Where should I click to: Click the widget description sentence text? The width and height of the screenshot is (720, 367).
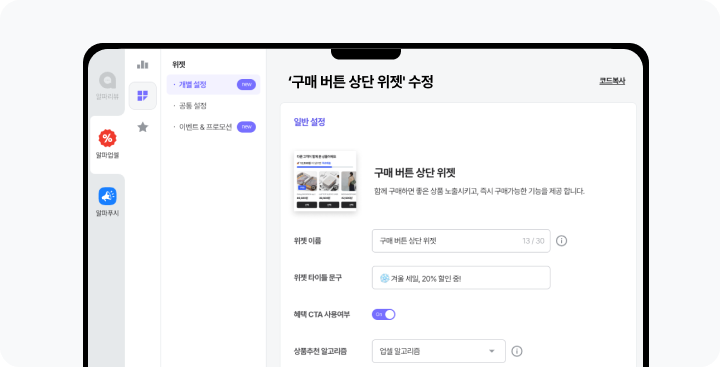pos(479,191)
